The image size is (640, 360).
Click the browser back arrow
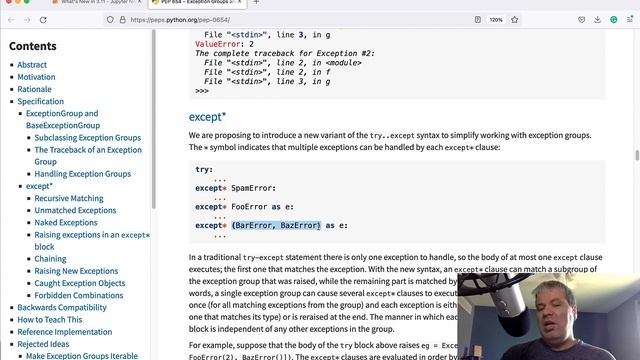pyautogui.click(x=11, y=20)
